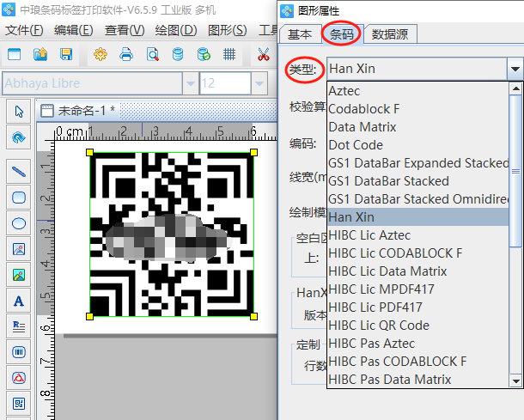This screenshot has width=524, height=420.
Task: Select the QR code barcode tool
Action: point(18,403)
